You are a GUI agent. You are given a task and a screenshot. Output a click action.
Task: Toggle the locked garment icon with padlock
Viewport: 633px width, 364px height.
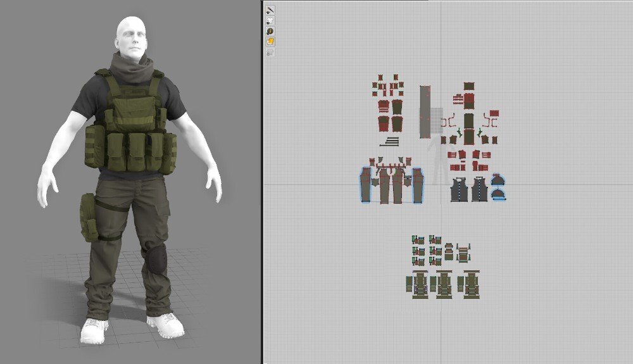(270, 53)
